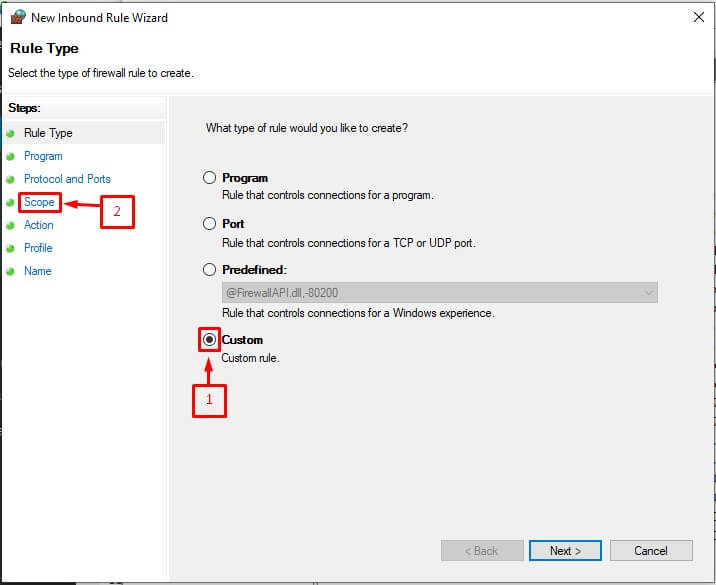Image resolution: width=716 pixels, height=585 pixels.
Task: Click green bullet beside Rule Type step
Action: (11, 133)
